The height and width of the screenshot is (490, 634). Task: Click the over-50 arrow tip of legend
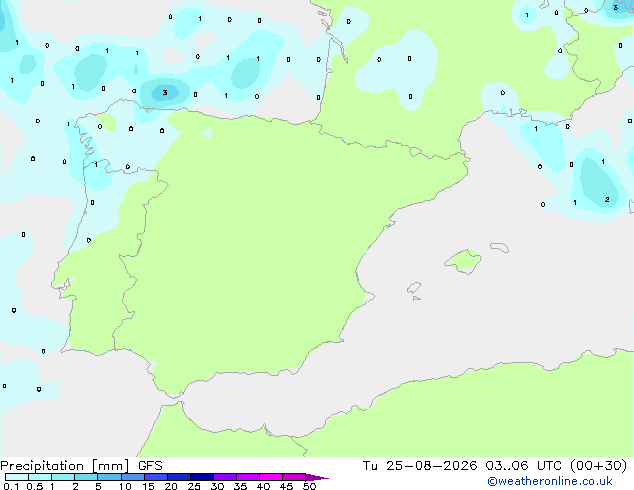coord(317,477)
